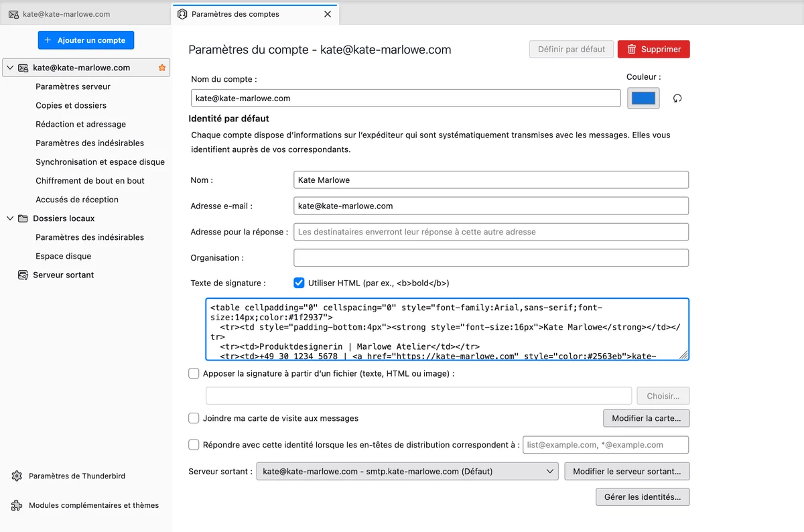Click Modifier la carte… button
The image size is (804, 532).
646,418
